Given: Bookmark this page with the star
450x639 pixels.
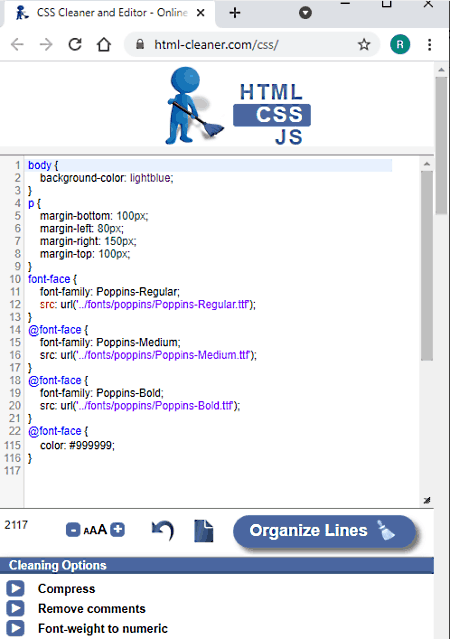Looking at the screenshot, I should (x=364, y=44).
